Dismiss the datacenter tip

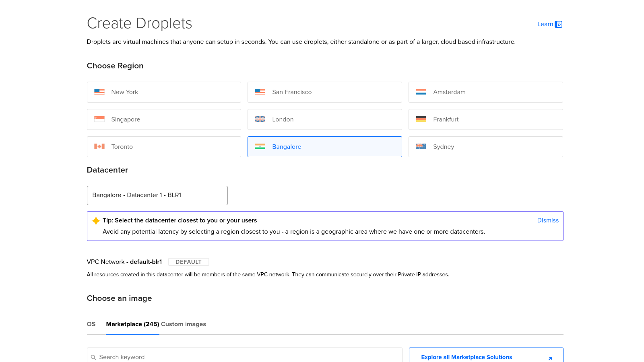[x=548, y=220]
